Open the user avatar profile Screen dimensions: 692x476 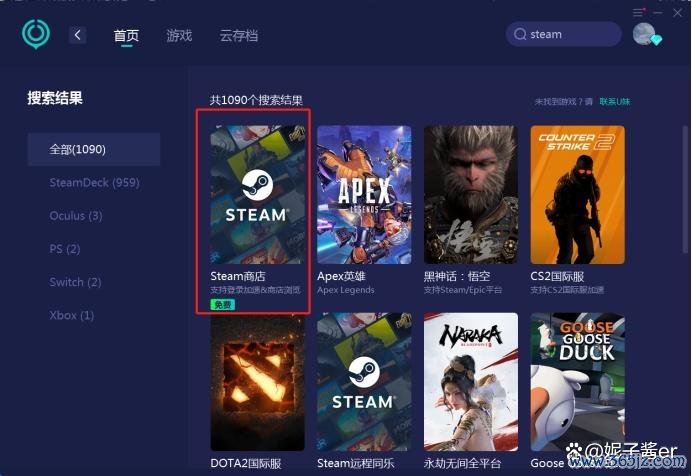pos(644,34)
